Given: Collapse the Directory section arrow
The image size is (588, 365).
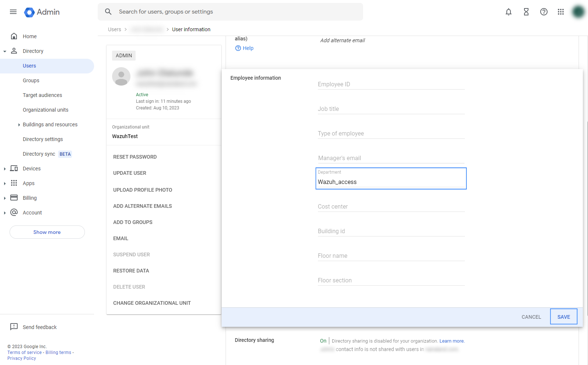Looking at the screenshot, I should (5, 51).
